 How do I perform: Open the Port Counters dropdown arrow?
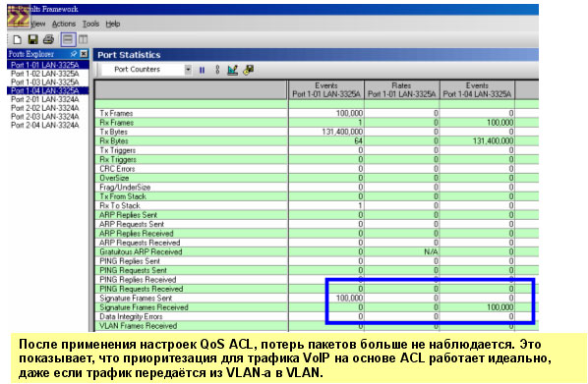click(x=188, y=70)
